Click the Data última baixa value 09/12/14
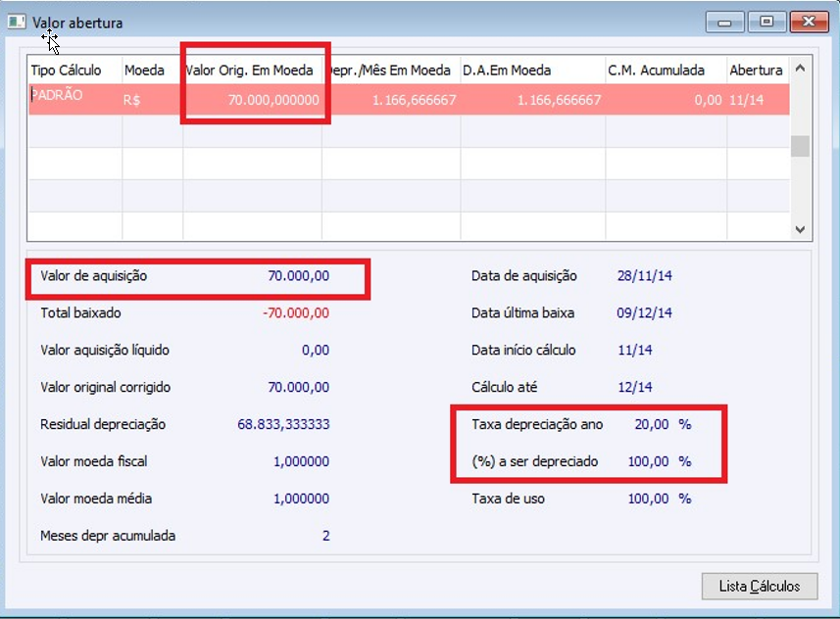The width and height of the screenshot is (840, 619). click(645, 312)
